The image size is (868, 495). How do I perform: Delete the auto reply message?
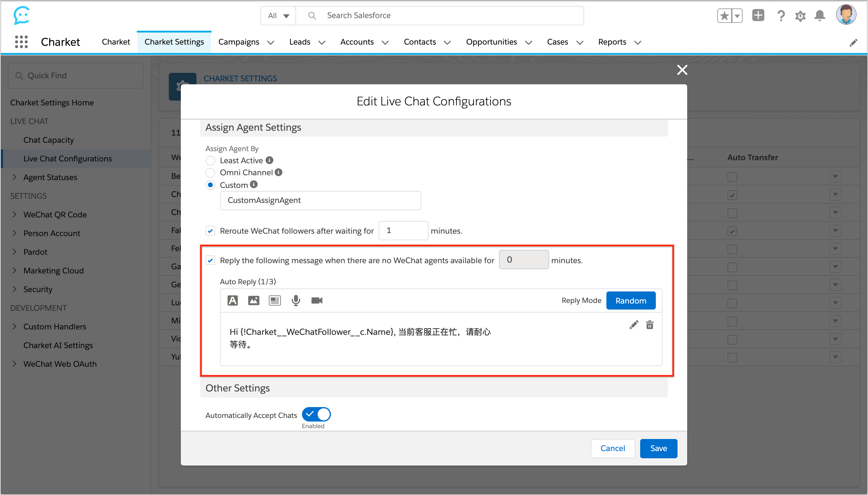(x=650, y=325)
